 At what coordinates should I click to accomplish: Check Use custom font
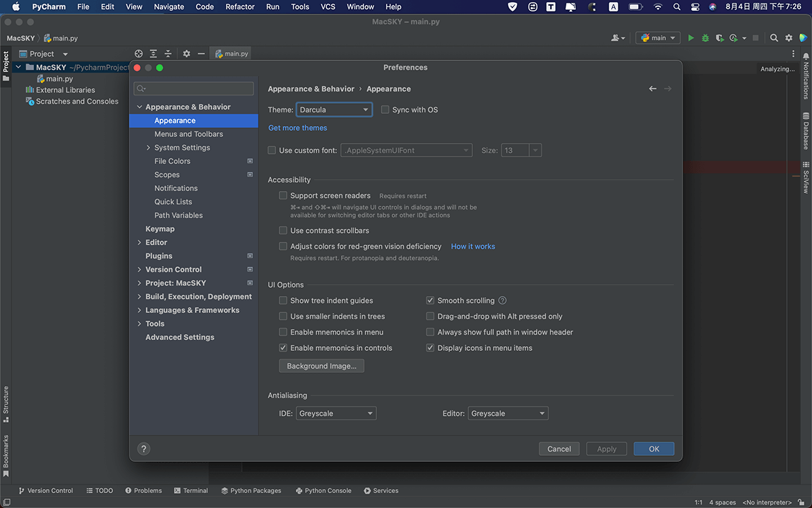pos(272,150)
